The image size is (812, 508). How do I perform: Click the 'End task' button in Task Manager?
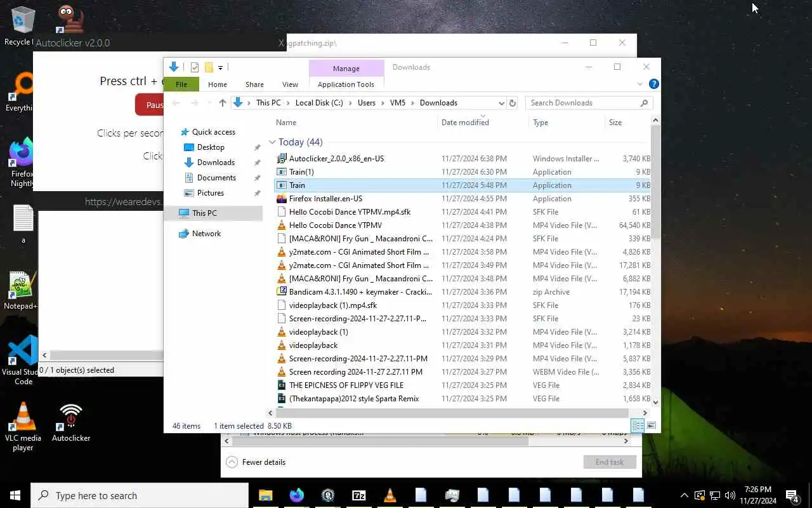[x=610, y=462]
